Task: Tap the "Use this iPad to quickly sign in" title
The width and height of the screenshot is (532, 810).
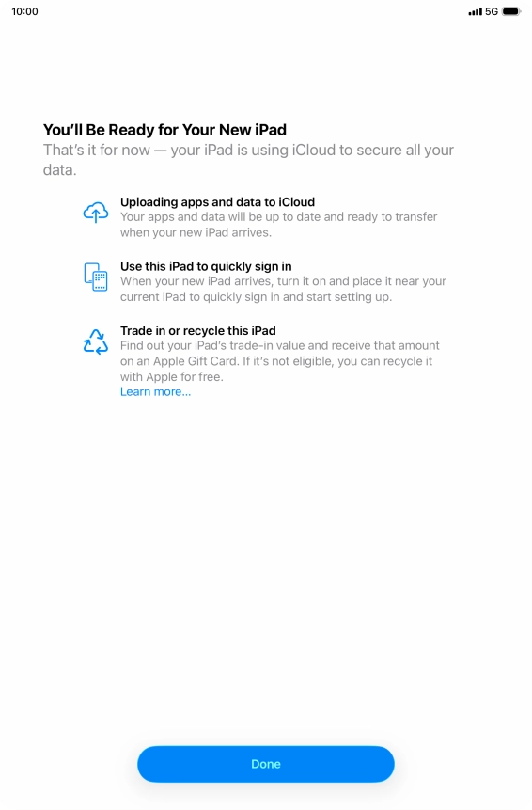Action: [206, 266]
